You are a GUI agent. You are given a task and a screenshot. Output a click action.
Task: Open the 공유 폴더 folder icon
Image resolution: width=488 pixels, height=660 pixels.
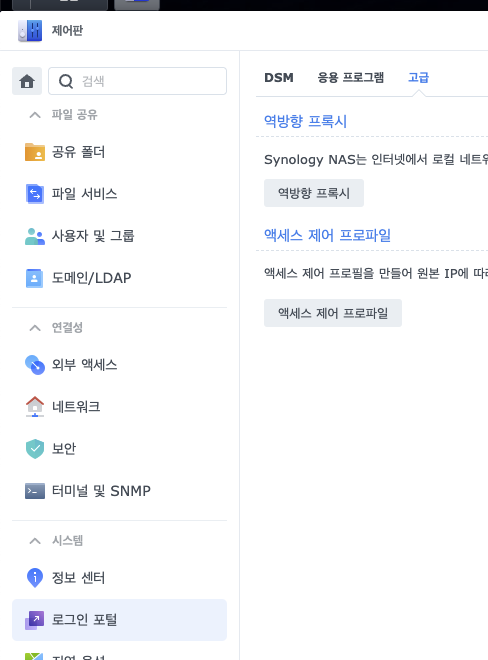pos(35,152)
